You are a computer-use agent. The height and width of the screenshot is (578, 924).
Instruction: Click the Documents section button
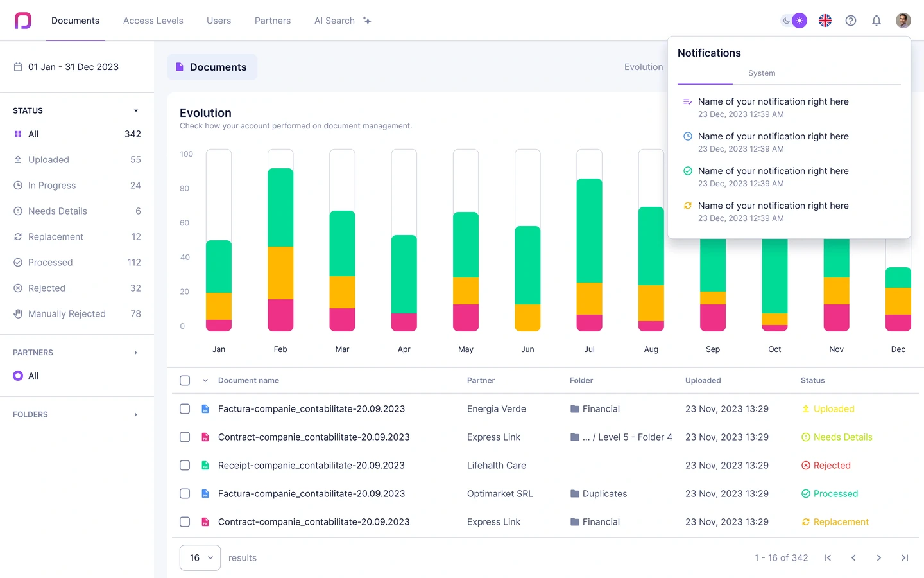tap(212, 67)
